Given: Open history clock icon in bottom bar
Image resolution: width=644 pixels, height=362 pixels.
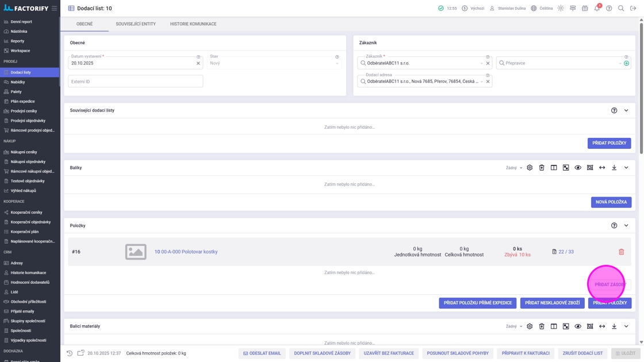Looking at the screenshot, I should 70,353.
